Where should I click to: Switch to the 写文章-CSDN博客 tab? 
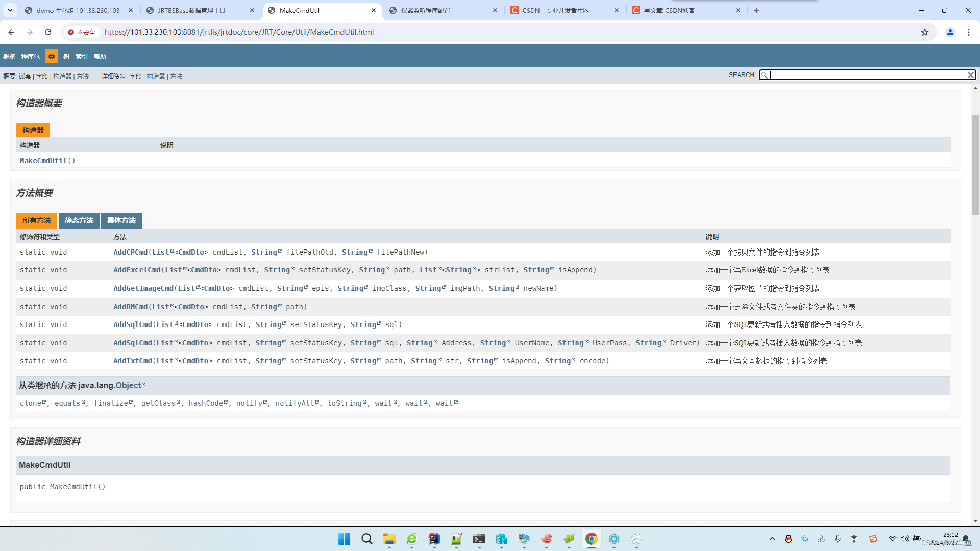coord(686,10)
